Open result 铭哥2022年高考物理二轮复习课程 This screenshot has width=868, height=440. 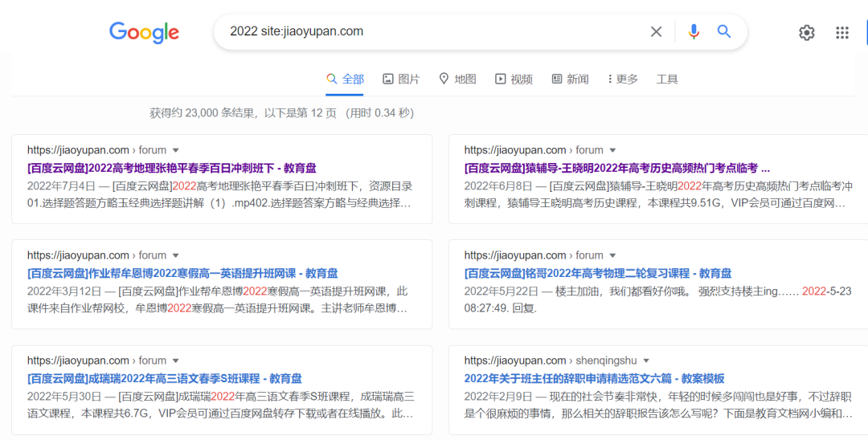pyautogui.click(x=598, y=274)
